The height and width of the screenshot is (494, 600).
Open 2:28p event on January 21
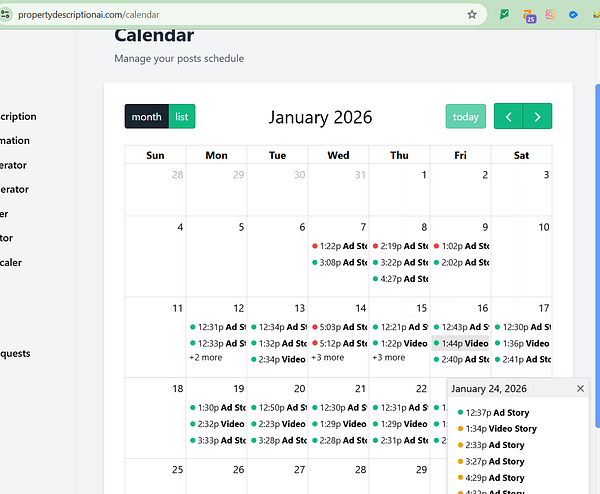pos(339,441)
